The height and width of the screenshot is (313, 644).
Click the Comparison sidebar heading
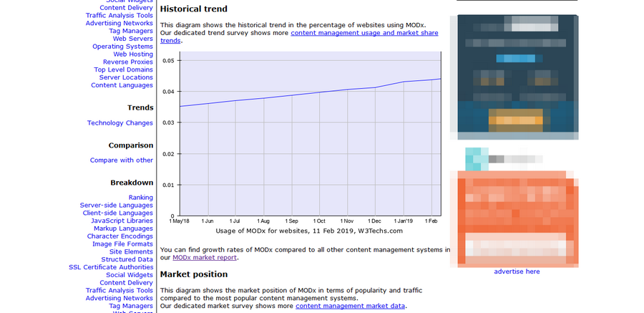coord(131,145)
